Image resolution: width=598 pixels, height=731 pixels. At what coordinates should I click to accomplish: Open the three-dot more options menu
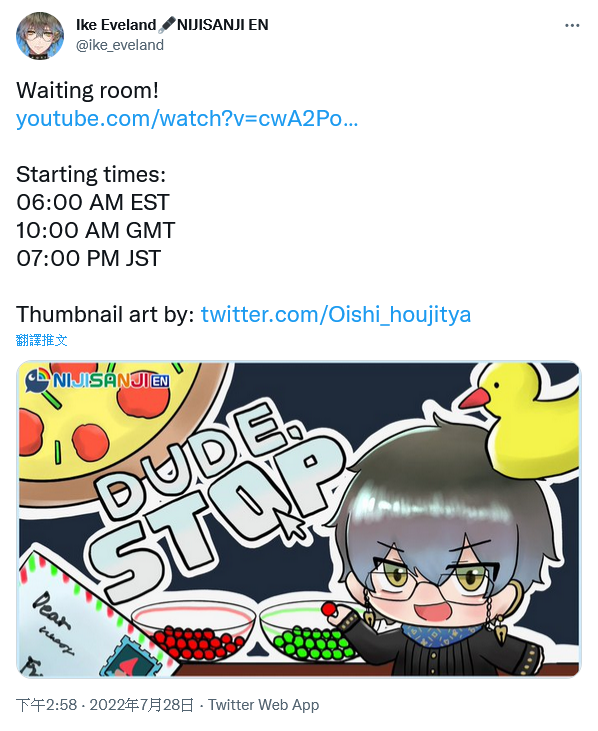pyautogui.click(x=572, y=25)
